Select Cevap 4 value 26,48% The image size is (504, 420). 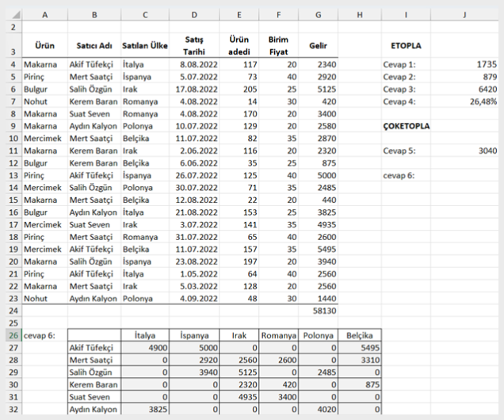(x=464, y=101)
